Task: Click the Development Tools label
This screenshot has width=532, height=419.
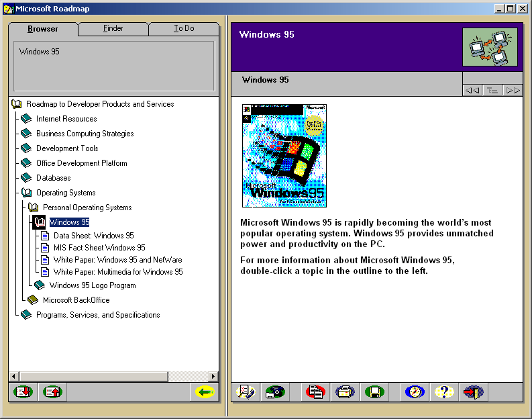Action: (67, 148)
